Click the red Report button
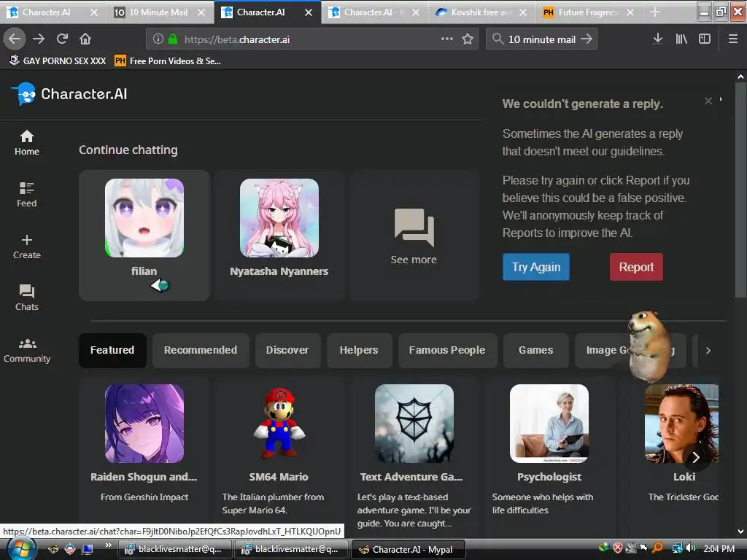Screen dimensions: 747x560 coord(636,267)
